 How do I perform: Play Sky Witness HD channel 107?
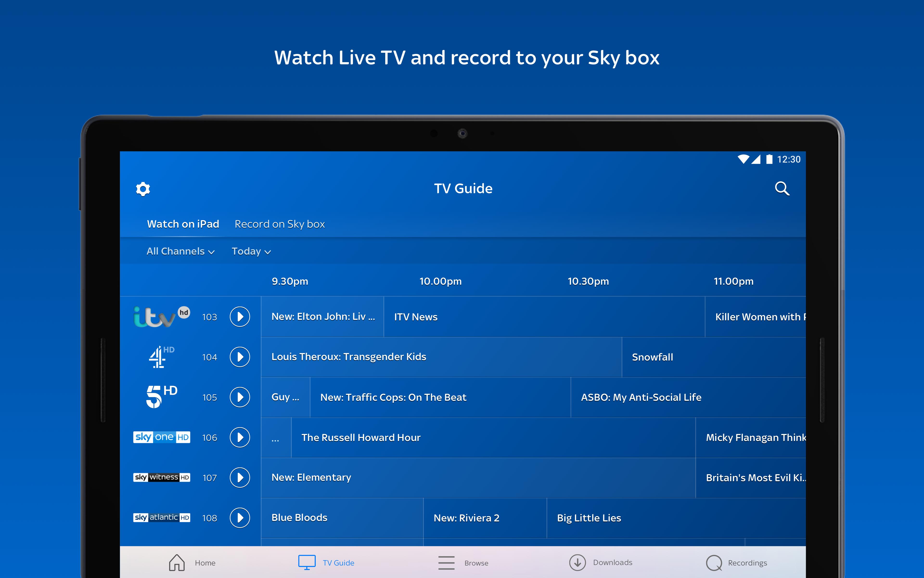point(240,478)
